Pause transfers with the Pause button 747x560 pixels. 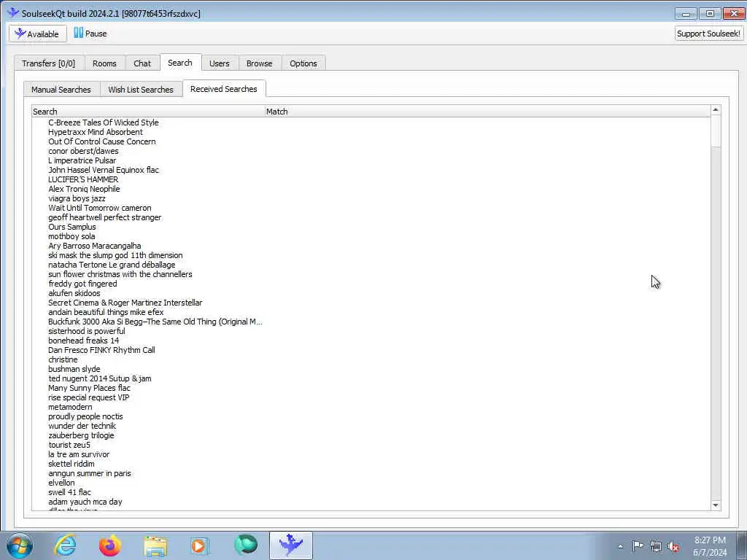tap(90, 34)
